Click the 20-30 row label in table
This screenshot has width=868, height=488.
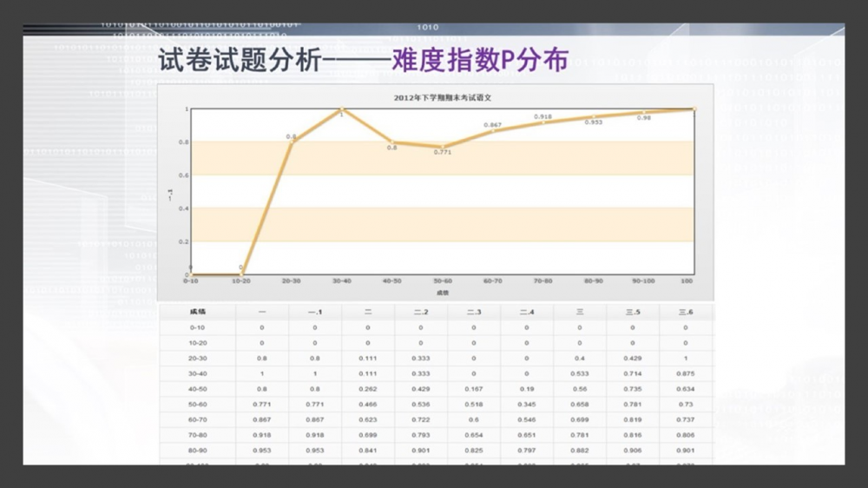pos(197,358)
